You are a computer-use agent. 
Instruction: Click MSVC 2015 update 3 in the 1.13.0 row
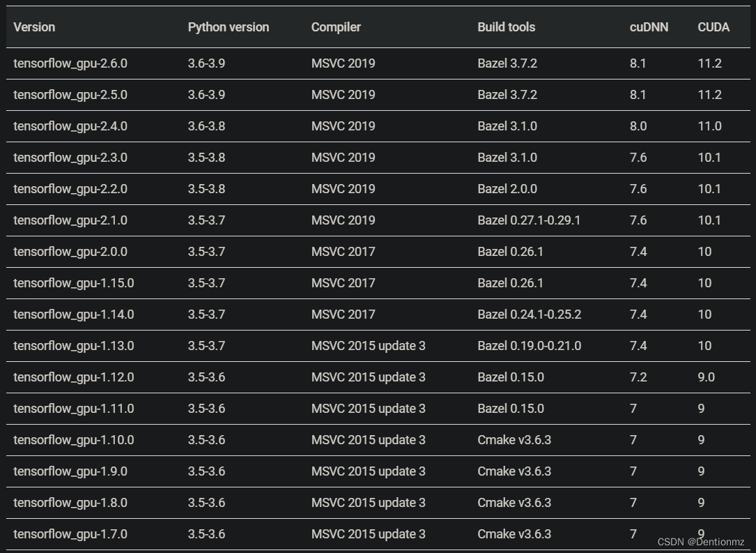369,346
